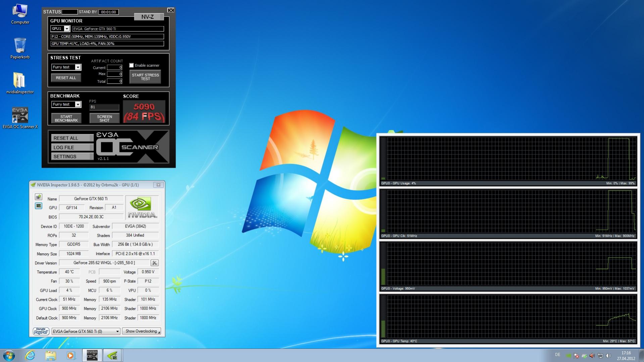The width and height of the screenshot is (644, 362).
Task: Click the Subvendor value EVGA (3842)
Action: (x=135, y=226)
